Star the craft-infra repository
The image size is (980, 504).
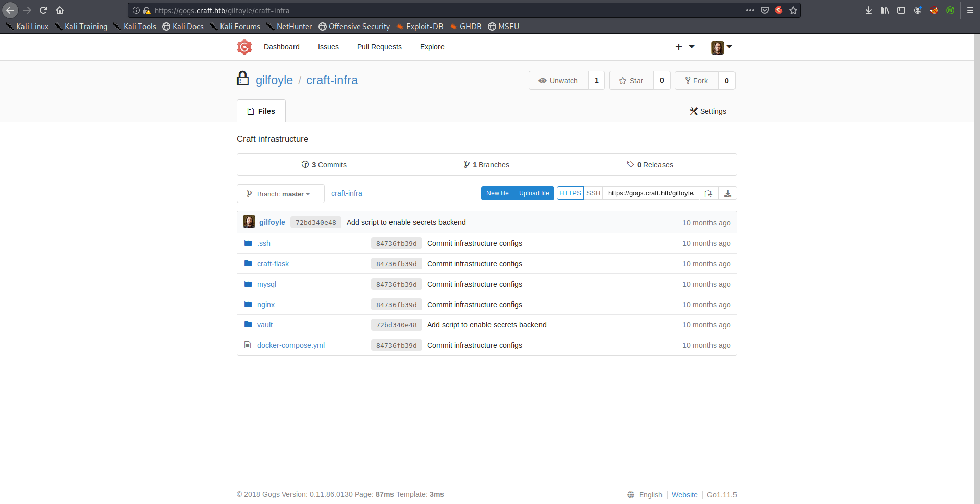pyautogui.click(x=631, y=81)
